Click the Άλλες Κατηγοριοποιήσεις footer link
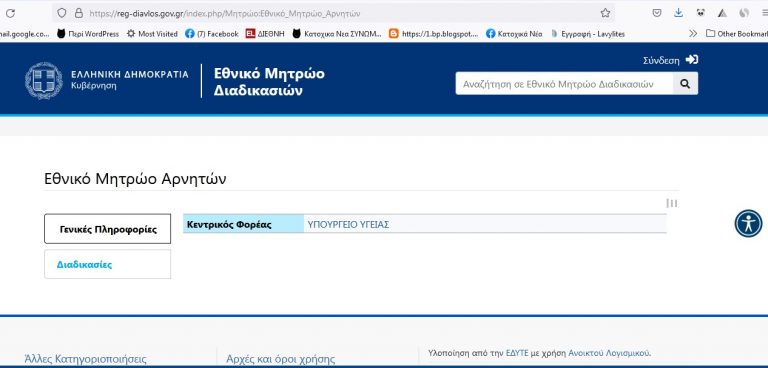Viewport: 768px width, 368px height. coord(85,359)
